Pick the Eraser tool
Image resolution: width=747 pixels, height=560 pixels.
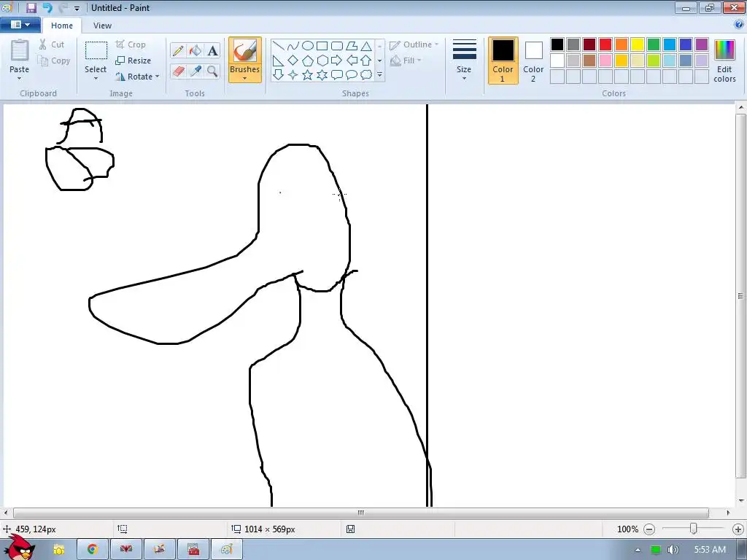178,71
